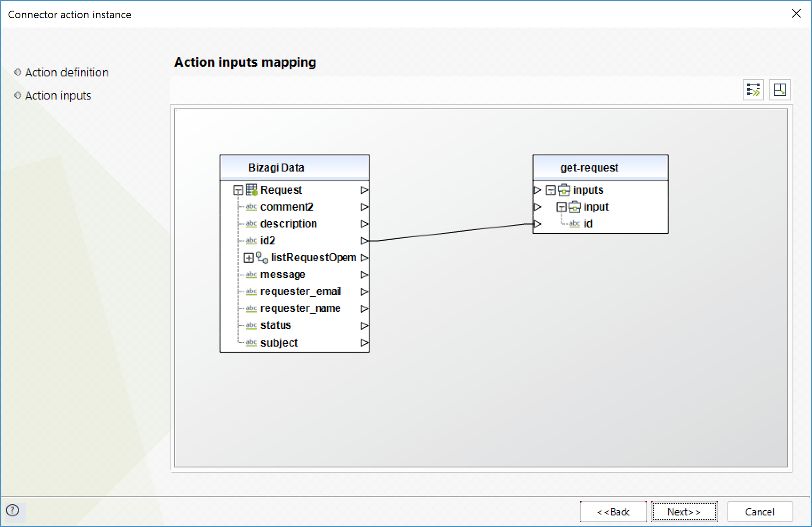The width and height of the screenshot is (812, 527).
Task: Go to the Action definition step
Action: [67, 72]
